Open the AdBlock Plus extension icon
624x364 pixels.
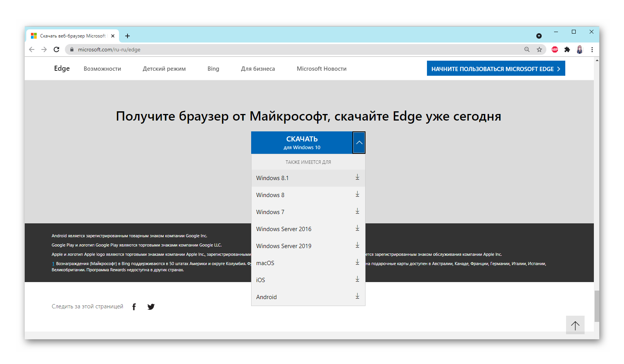pos(555,49)
